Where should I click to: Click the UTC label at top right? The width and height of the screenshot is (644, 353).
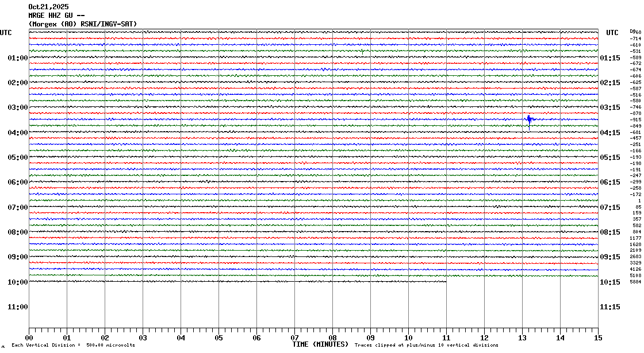coord(612,33)
